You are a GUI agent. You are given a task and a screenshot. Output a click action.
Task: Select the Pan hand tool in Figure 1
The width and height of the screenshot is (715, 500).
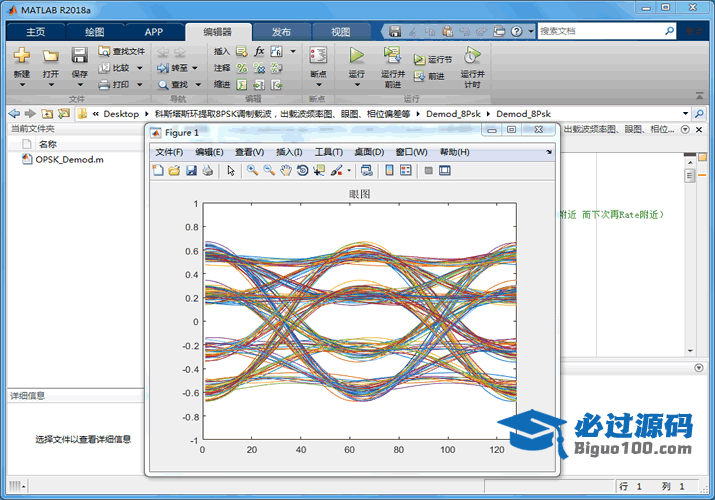click(285, 170)
